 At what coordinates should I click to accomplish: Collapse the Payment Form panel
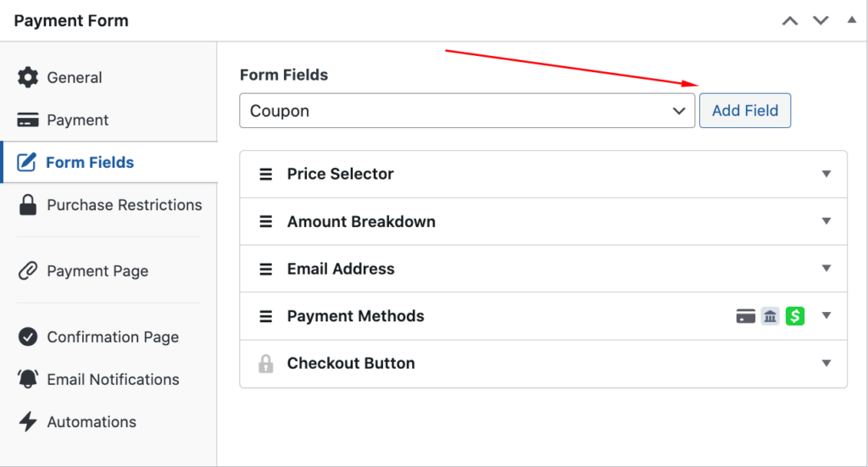(852, 20)
